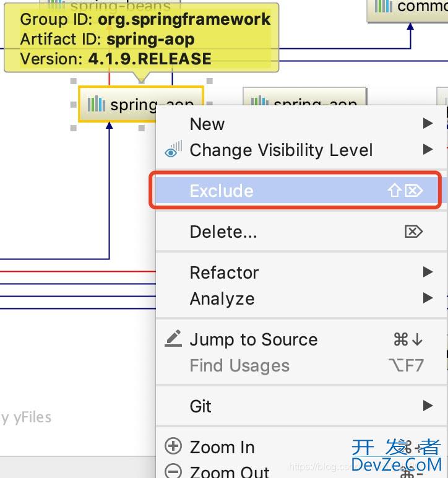448x478 pixels.
Task: Expand the New submenu arrow
Action: pyautogui.click(x=428, y=123)
